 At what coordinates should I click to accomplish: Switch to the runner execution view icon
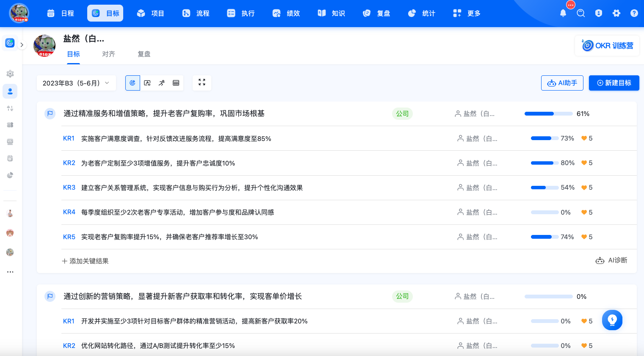pyautogui.click(x=162, y=83)
